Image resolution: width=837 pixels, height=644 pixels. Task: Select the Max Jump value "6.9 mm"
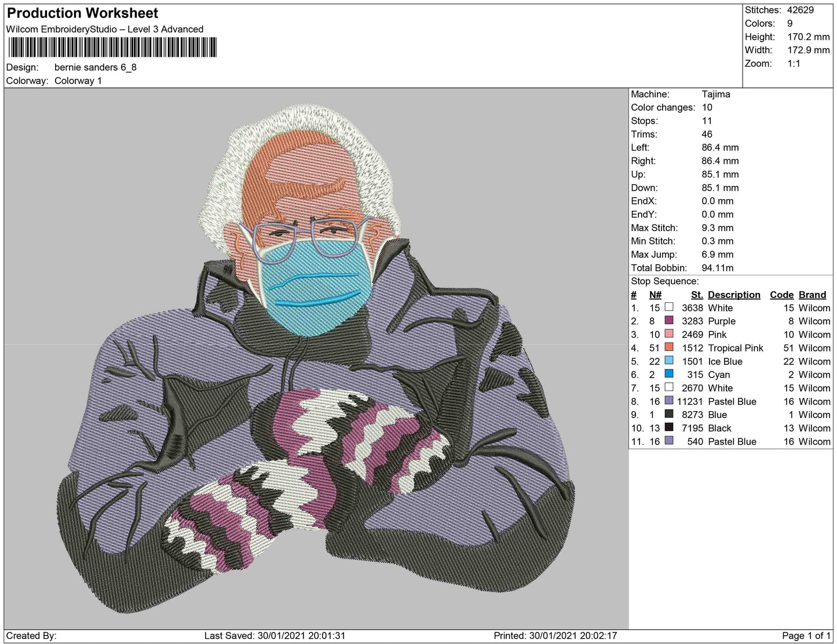pyautogui.click(x=718, y=254)
